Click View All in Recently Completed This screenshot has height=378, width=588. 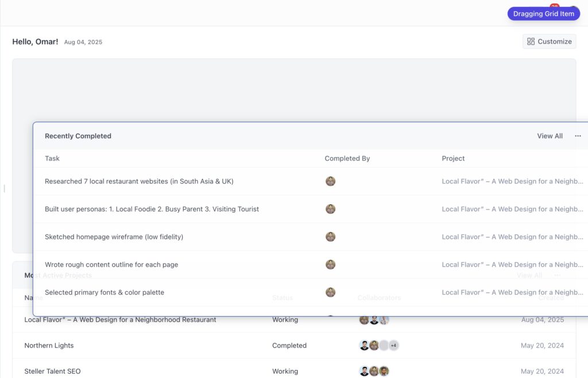tap(550, 136)
